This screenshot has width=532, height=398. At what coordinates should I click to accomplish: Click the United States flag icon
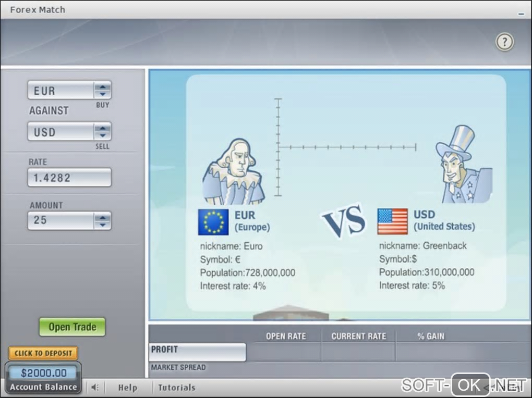(x=393, y=221)
